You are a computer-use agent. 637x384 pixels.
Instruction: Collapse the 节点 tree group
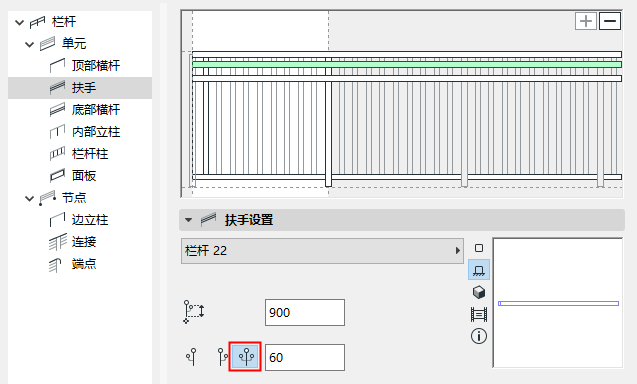click(x=29, y=198)
